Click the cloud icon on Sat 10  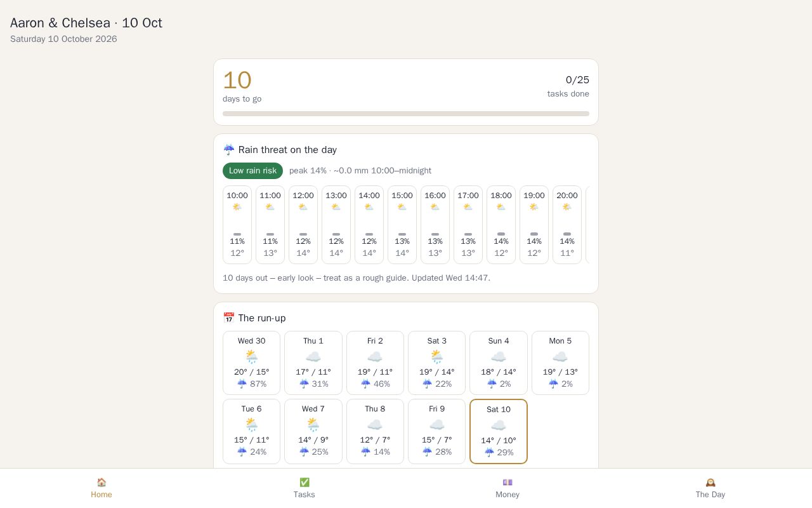(x=499, y=425)
